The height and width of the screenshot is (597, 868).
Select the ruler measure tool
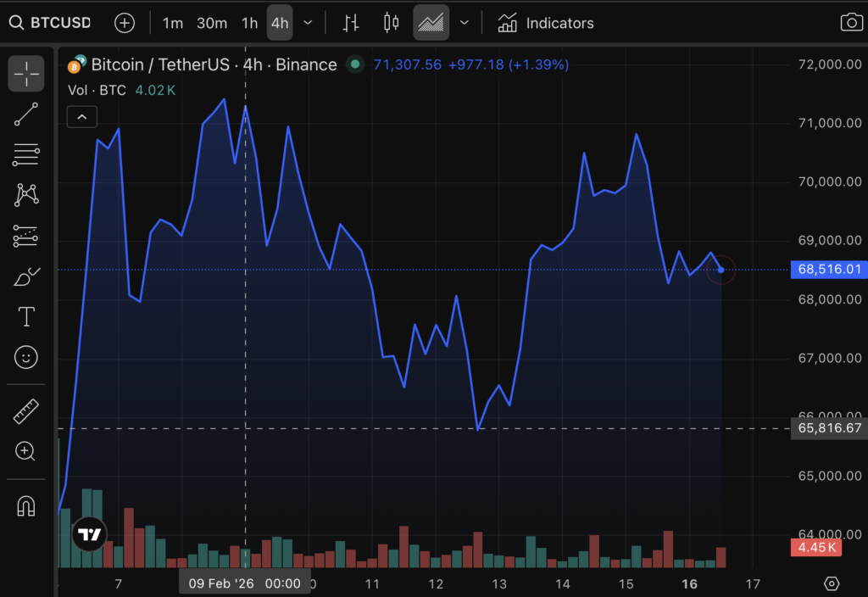pyautogui.click(x=26, y=412)
